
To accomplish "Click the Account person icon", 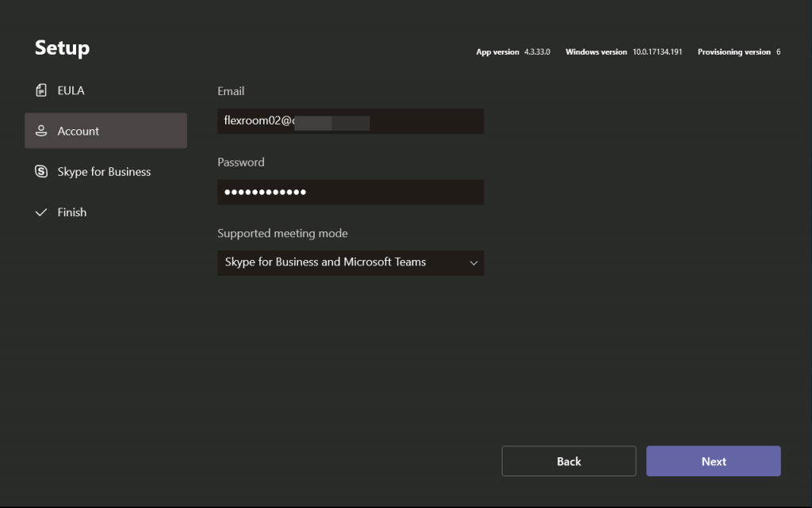I will coord(41,131).
